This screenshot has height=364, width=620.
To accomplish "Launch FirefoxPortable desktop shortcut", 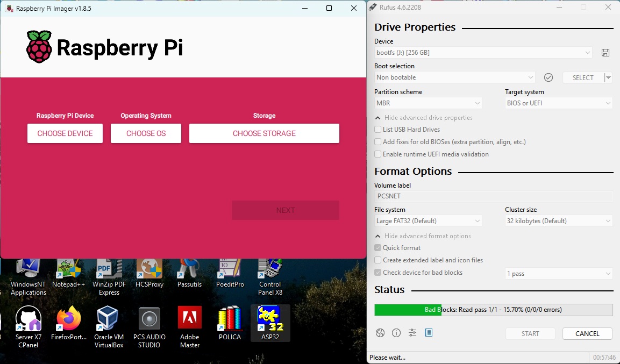I will tap(68, 323).
